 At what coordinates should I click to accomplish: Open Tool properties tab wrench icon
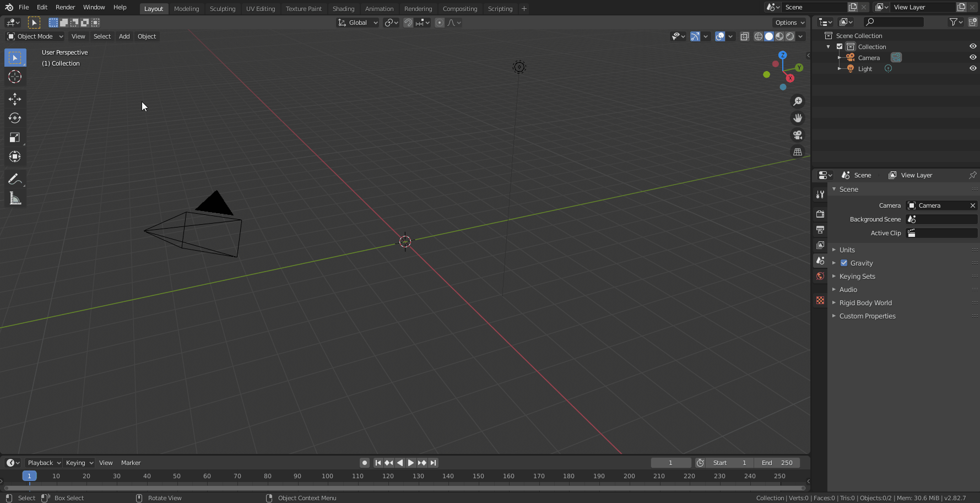click(820, 194)
